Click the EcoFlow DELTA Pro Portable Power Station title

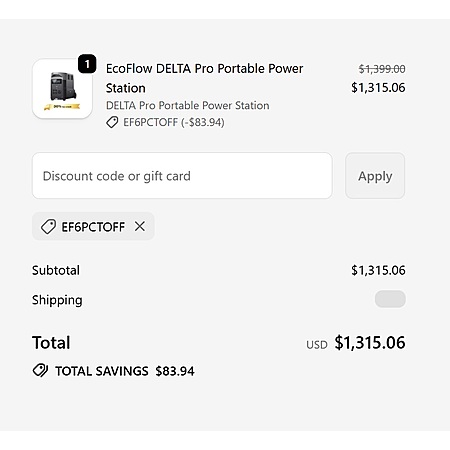point(204,78)
